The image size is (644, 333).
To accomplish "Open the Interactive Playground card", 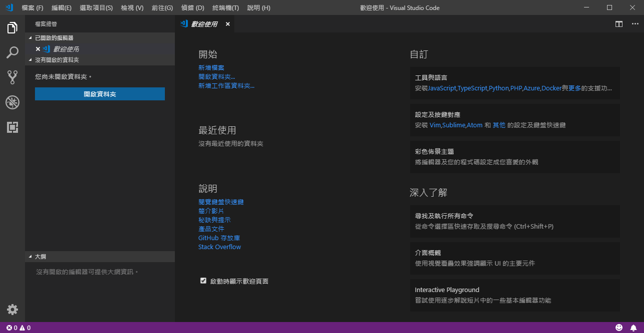I will tap(515, 295).
